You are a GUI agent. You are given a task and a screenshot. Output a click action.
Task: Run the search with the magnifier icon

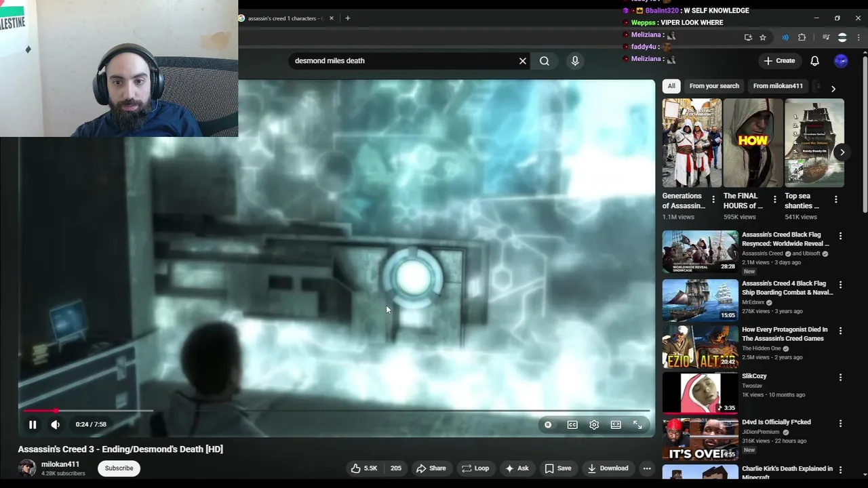pyautogui.click(x=545, y=61)
